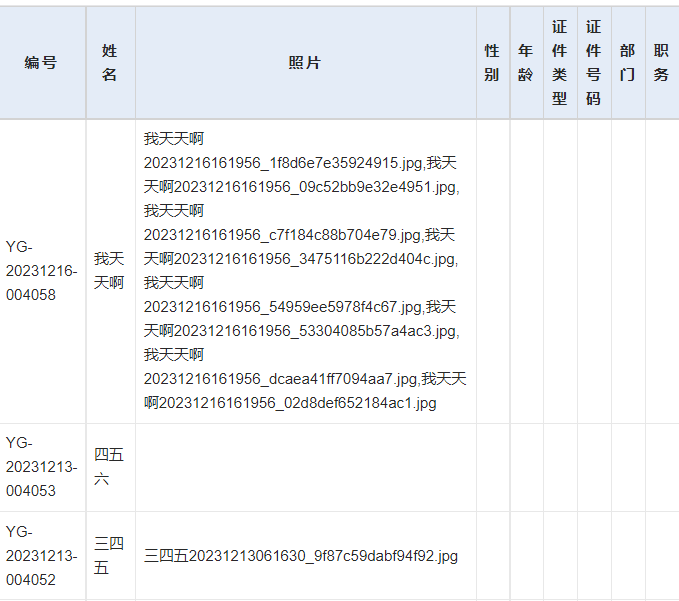Screen dimensions: 679x601
Task: Click the name cell 我天天啊
Action: [110, 271]
